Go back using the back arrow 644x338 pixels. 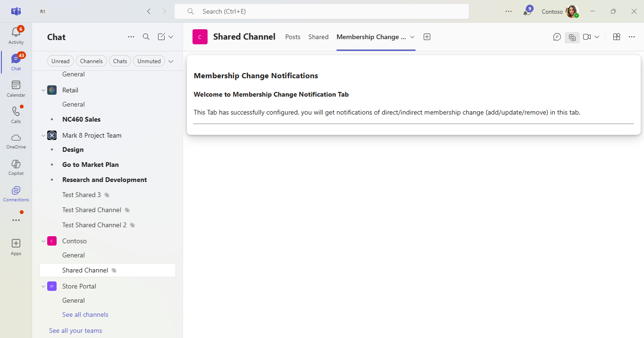coord(149,11)
